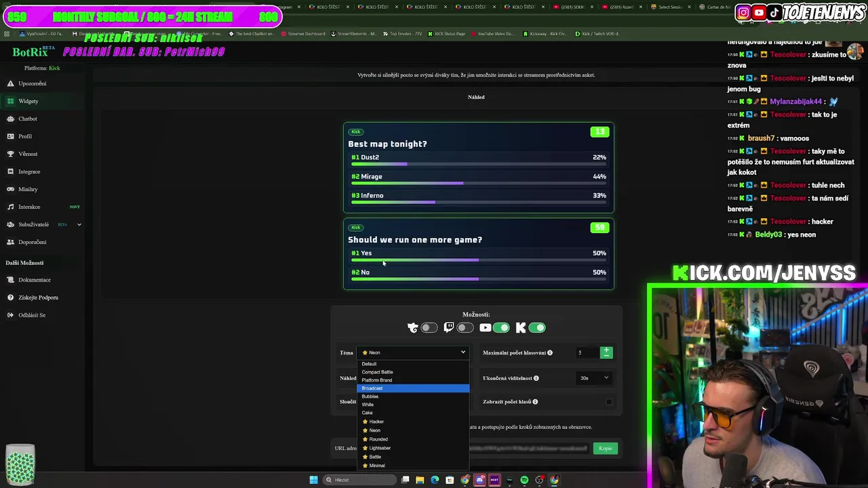Select Rounded theme option

413,439
